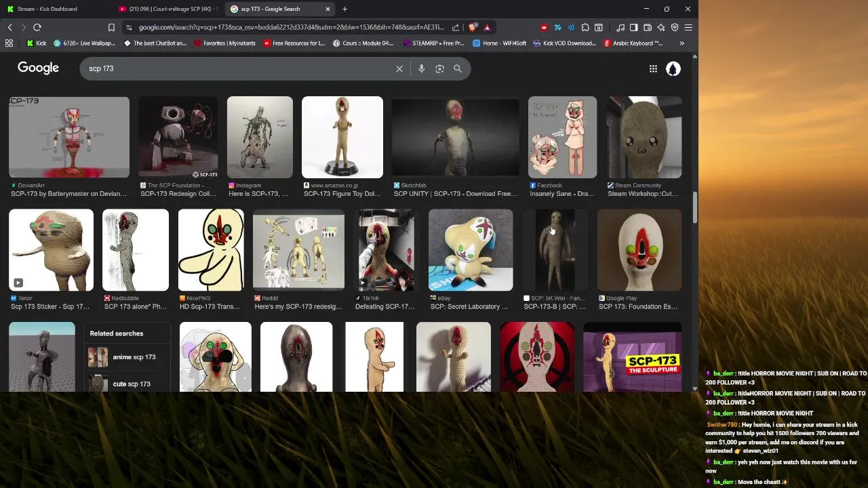Click the address bar URL

point(292,27)
